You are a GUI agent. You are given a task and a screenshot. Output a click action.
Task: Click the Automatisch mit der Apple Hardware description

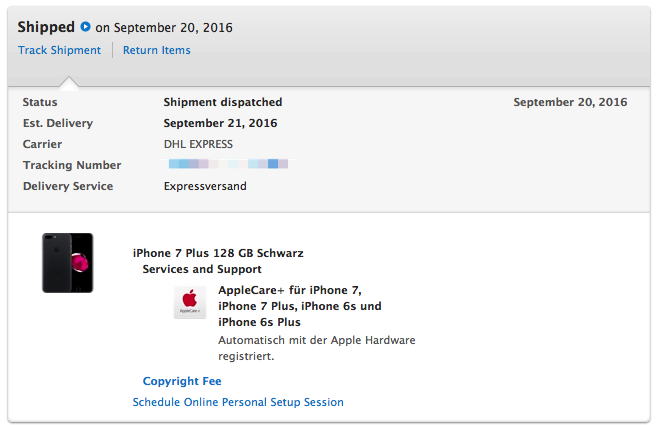coord(317,348)
